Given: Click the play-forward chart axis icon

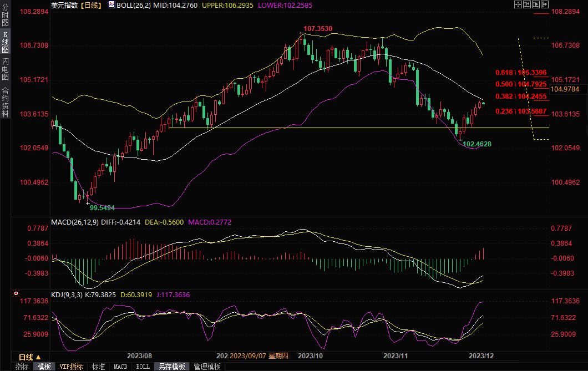Looking at the screenshot, I should [x=536, y=4].
